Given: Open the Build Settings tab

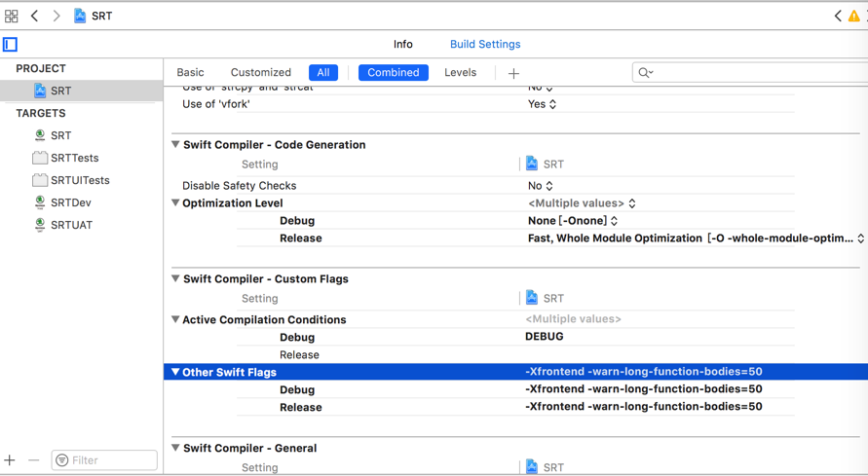Looking at the screenshot, I should 485,45.
